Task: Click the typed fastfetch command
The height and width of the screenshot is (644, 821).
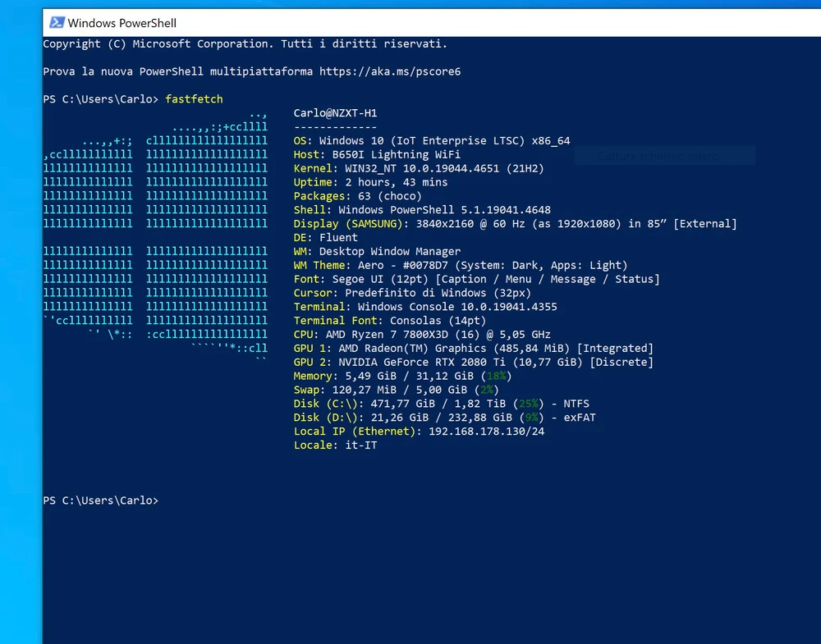Action: [x=194, y=99]
